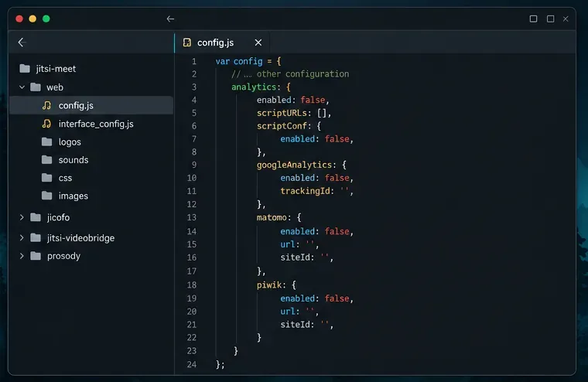Viewport: 588px width, 382px height.
Task: Click 'var config' on line 1
Action: pos(239,61)
